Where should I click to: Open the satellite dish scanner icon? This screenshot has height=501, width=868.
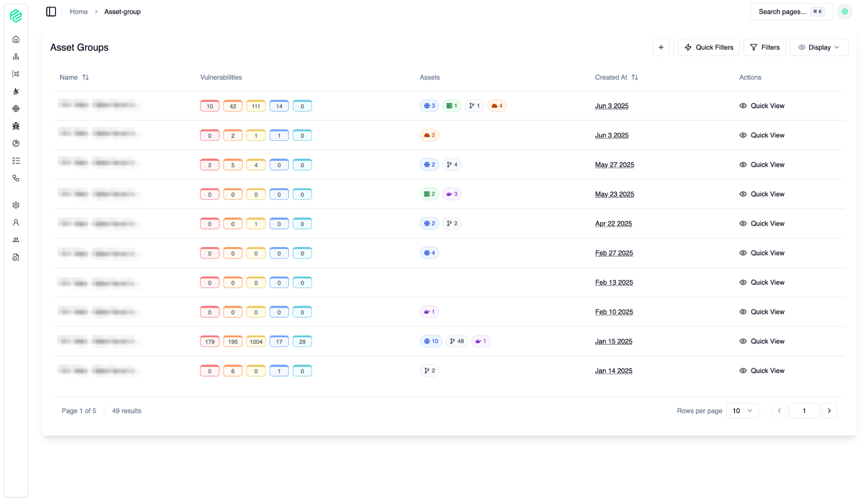[x=16, y=91]
